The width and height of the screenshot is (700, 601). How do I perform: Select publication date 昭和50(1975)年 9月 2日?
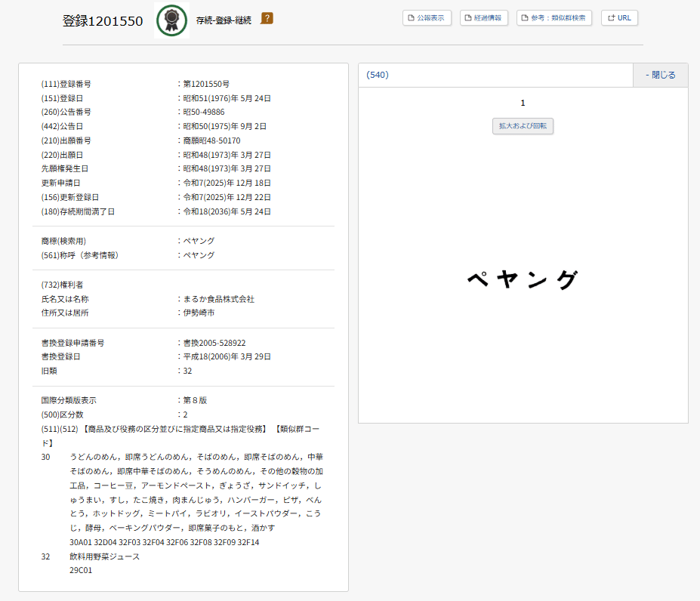224,126
